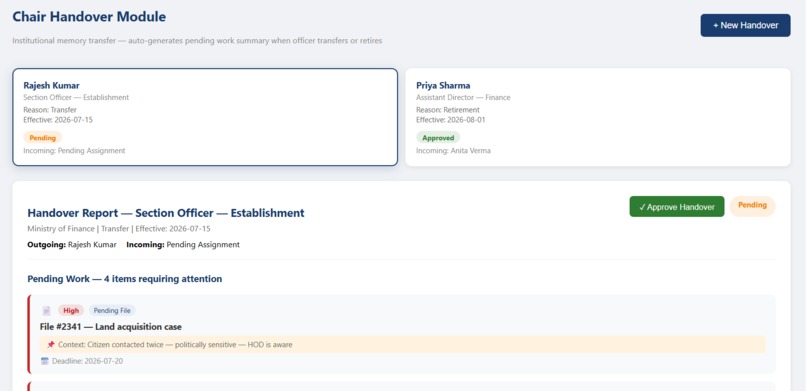Click the High priority tag
The image size is (806, 391).
pos(71,310)
